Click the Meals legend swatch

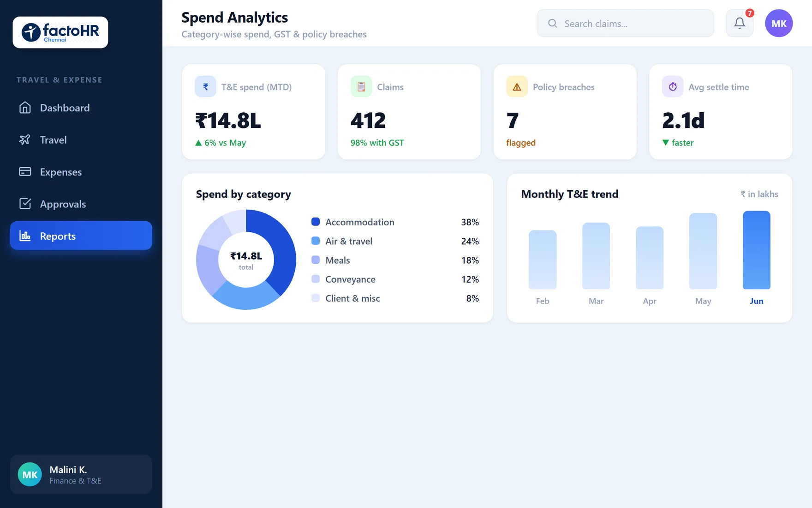(316, 260)
